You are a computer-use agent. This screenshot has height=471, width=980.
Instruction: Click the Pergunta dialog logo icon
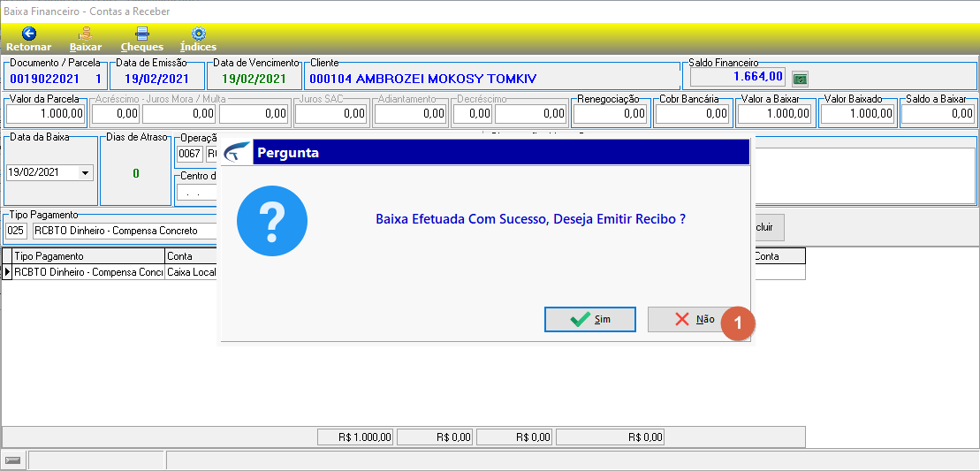(237, 152)
